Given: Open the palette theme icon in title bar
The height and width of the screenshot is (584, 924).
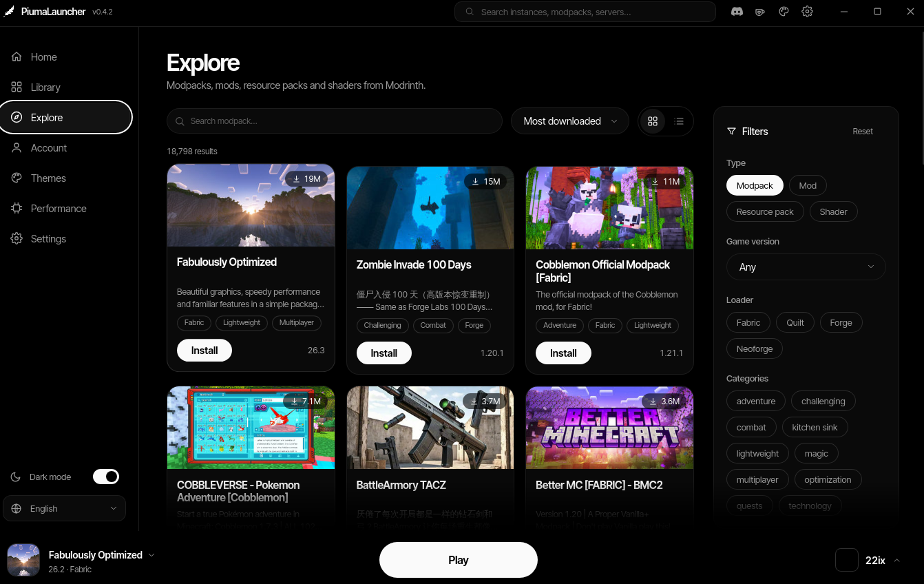Looking at the screenshot, I should 784,12.
